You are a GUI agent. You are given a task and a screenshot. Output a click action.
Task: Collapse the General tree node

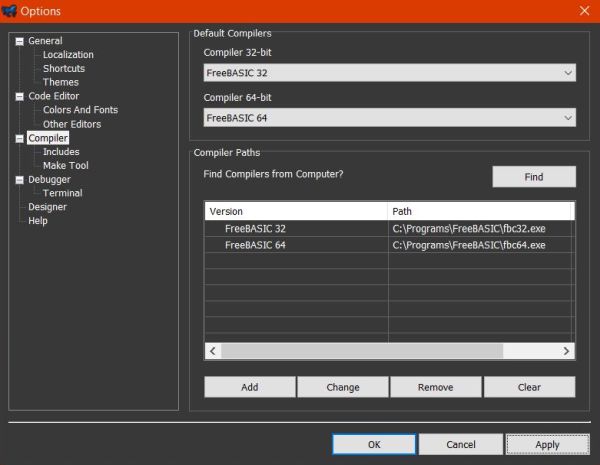pos(20,41)
